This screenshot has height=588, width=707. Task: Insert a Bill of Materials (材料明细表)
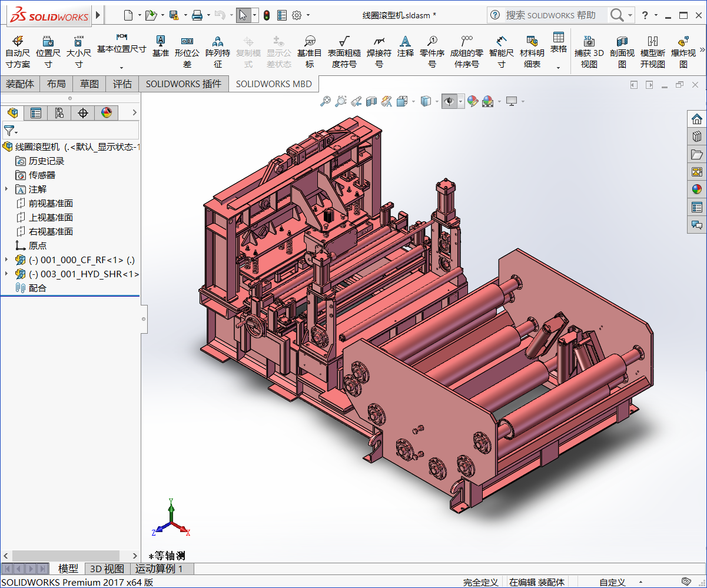tap(532, 51)
